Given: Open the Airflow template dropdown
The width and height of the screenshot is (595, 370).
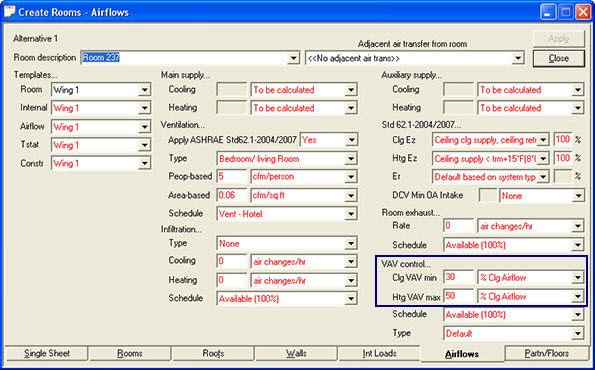Looking at the screenshot, I should click(144, 127).
